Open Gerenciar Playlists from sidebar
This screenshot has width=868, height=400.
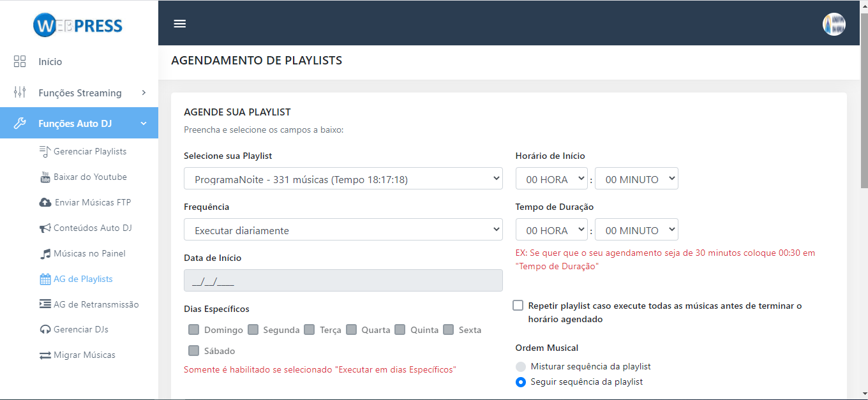pos(89,151)
